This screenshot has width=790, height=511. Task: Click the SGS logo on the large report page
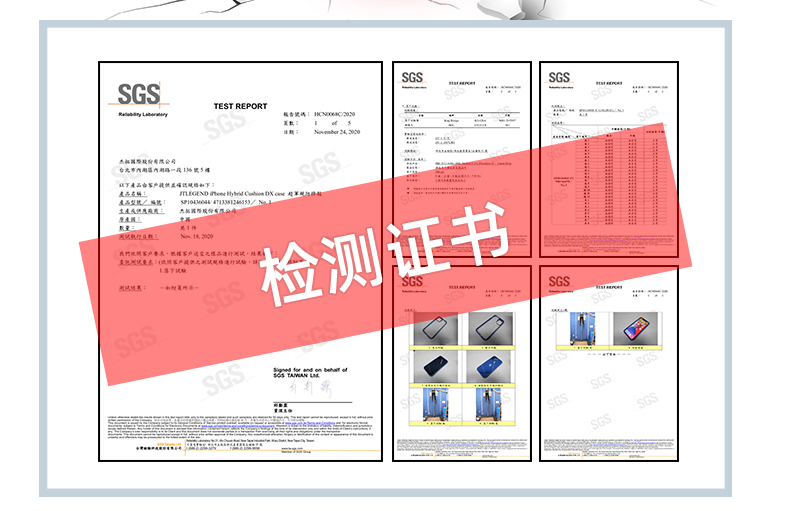[x=139, y=94]
